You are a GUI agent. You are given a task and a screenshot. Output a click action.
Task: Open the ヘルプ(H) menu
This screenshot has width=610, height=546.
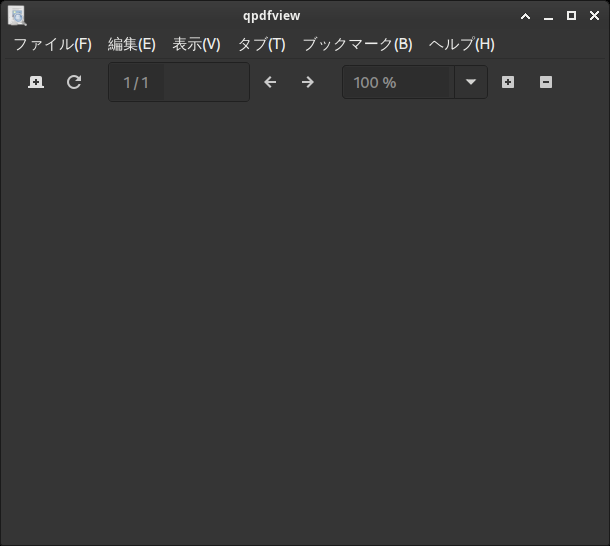462,44
